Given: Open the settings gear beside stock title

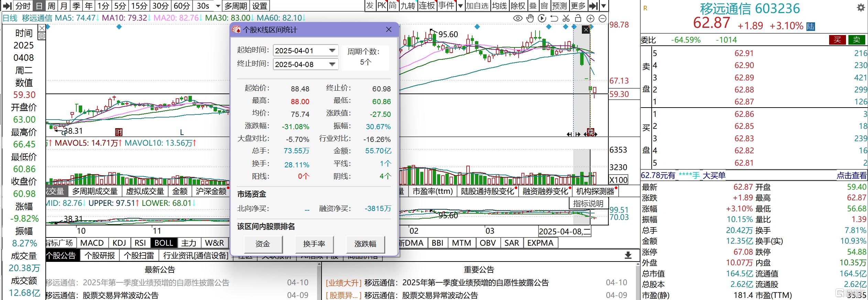Looking at the screenshot, I should coord(860,8).
